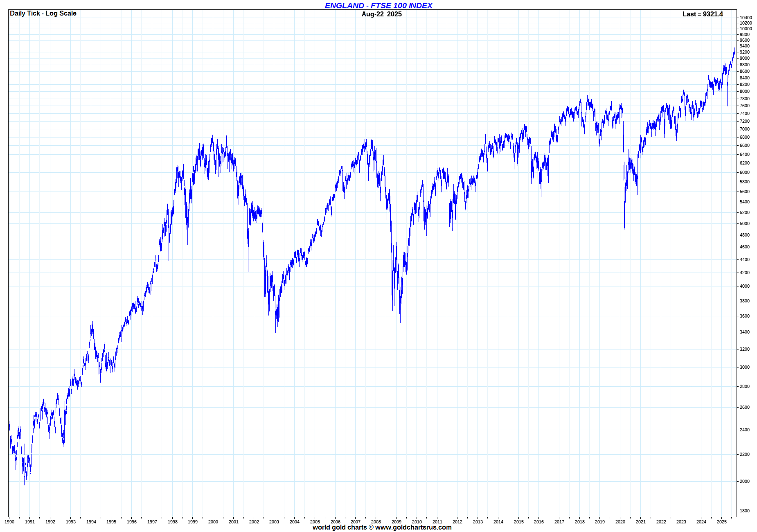Click the 2000 year label on x-axis
The image size is (757, 532).
[x=213, y=522]
